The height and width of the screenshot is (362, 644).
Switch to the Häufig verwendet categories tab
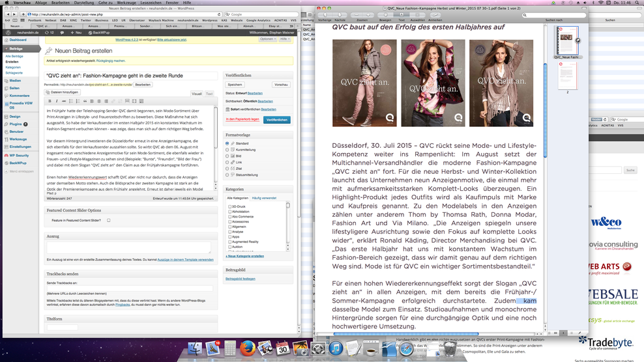(264, 198)
